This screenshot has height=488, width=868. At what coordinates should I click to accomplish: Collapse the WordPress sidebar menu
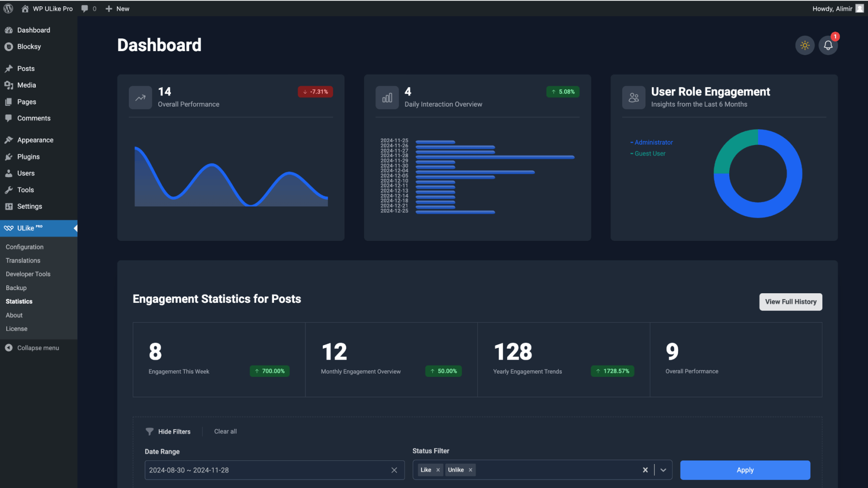(38, 348)
